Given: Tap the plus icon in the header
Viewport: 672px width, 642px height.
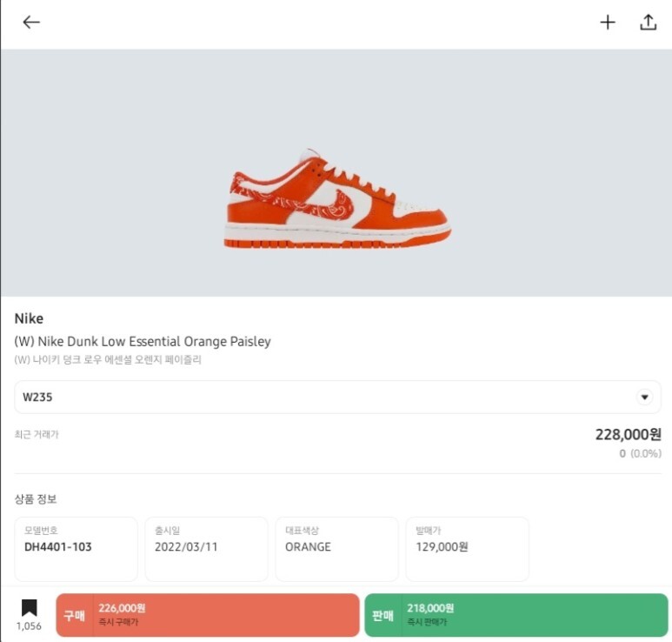Looking at the screenshot, I should click(608, 23).
